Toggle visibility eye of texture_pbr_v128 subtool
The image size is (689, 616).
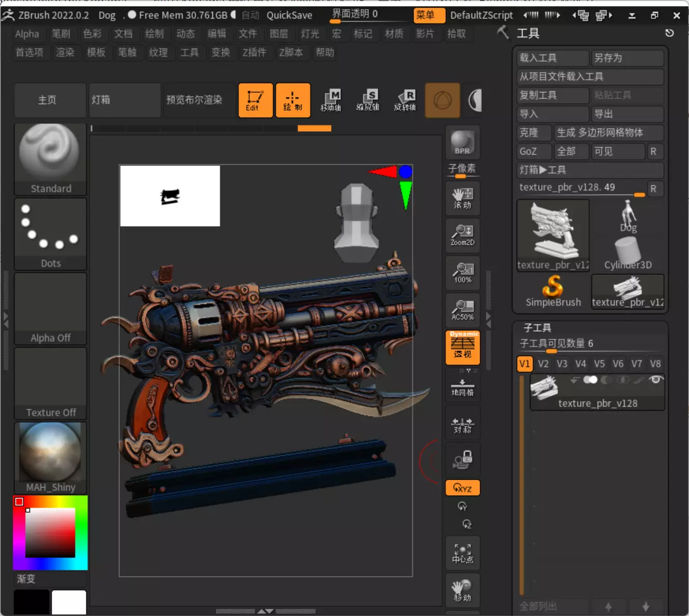(x=656, y=380)
